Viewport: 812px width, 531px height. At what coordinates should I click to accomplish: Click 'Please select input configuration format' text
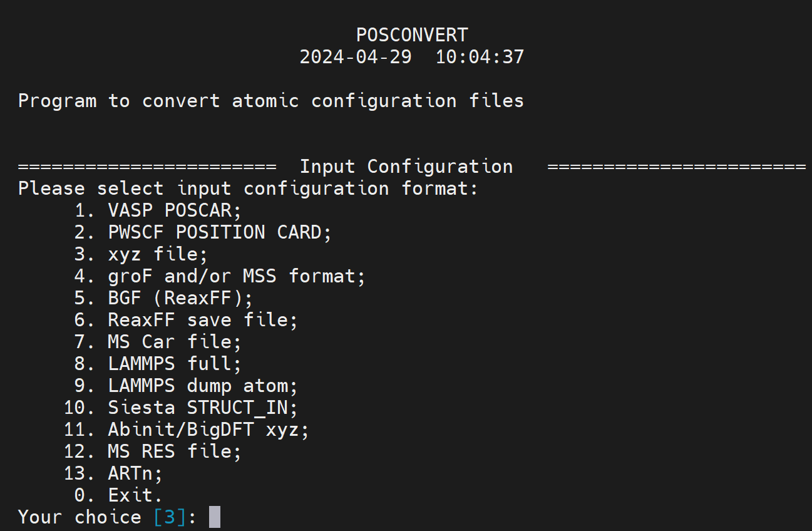(248, 188)
